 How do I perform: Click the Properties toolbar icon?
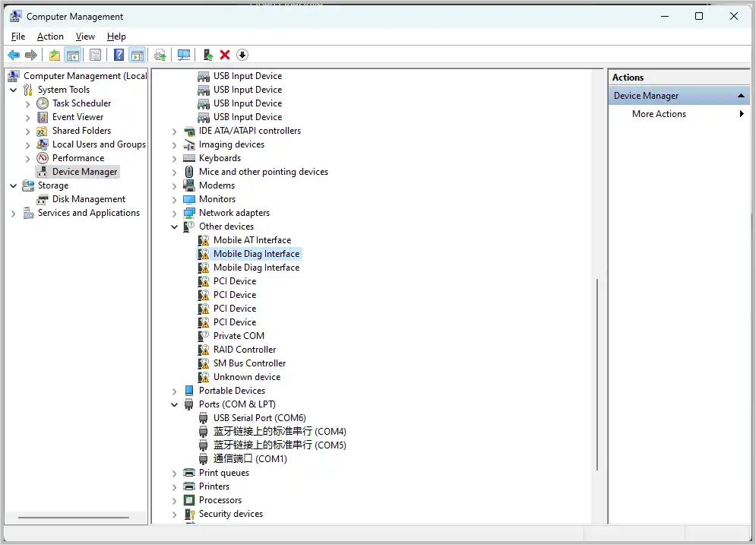(95, 55)
